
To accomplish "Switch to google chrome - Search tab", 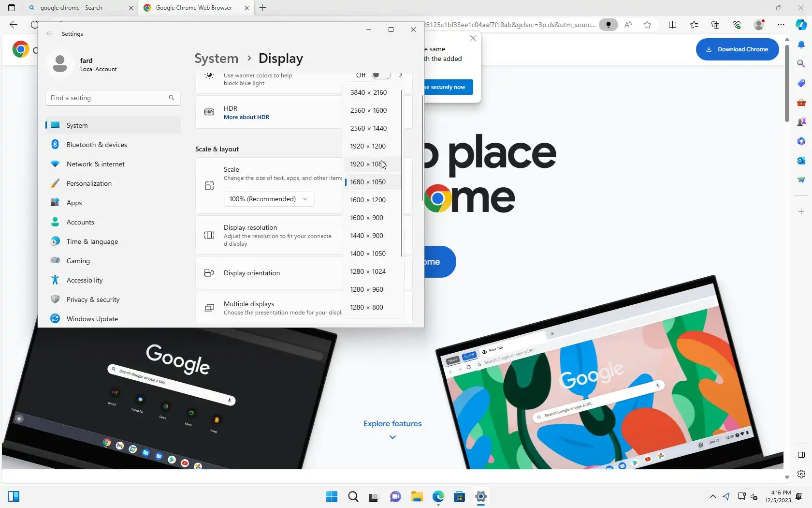I will pos(80,8).
